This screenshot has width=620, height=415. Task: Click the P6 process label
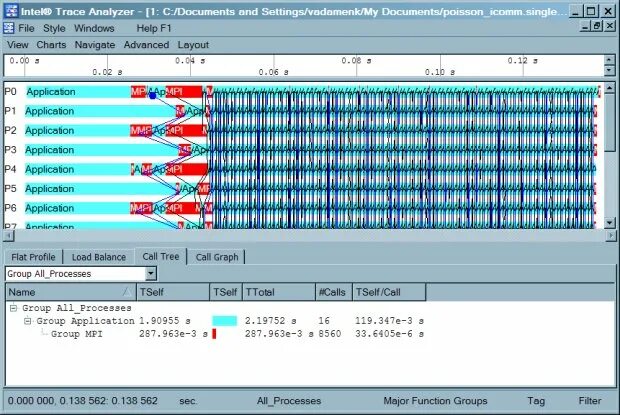[x=10, y=208]
